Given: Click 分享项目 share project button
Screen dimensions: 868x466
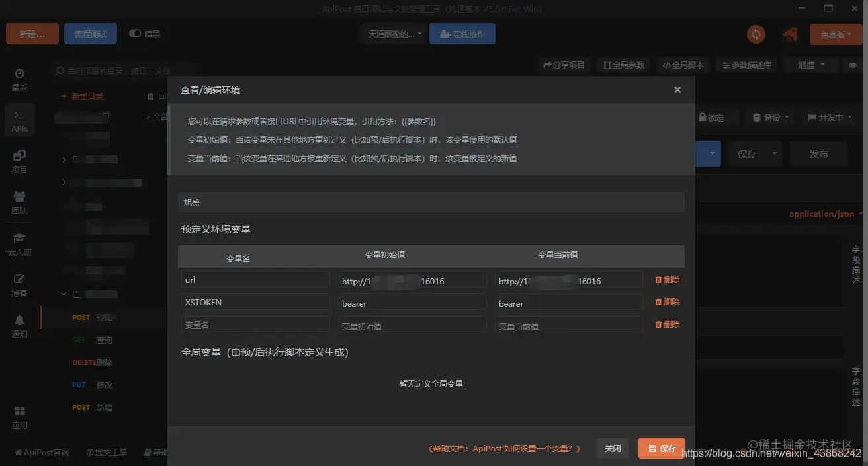Looking at the screenshot, I should 564,65.
